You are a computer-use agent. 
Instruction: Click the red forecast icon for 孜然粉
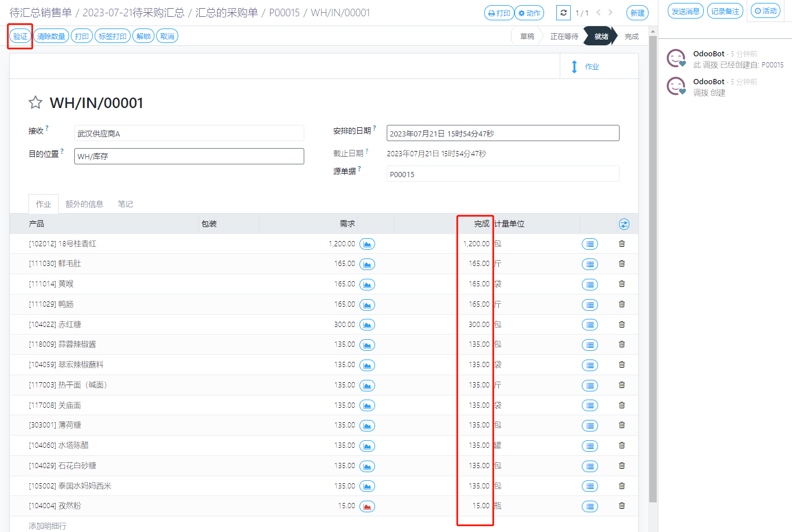pos(367,506)
